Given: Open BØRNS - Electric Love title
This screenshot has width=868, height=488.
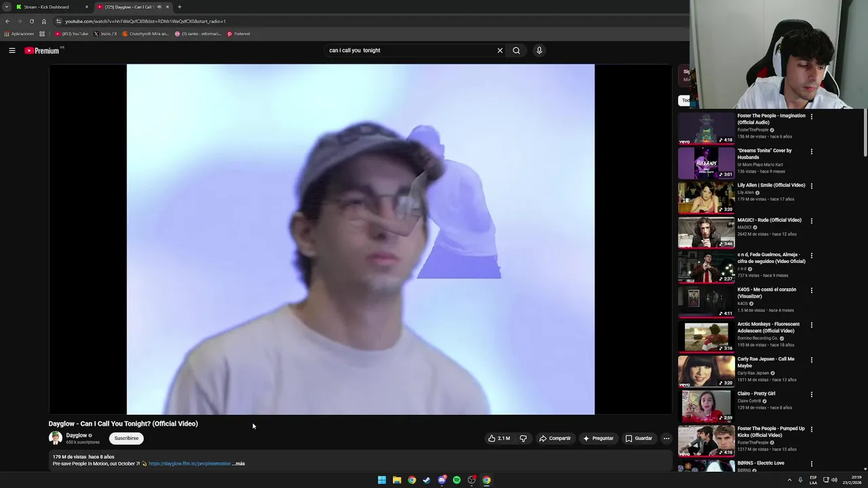Looking at the screenshot, I should (761, 463).
